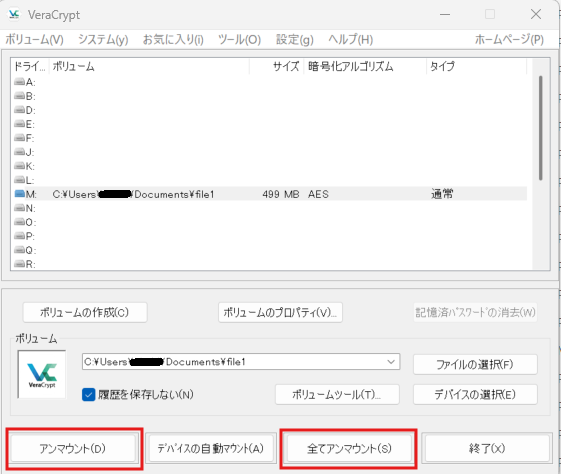This screenshot has width=561, height=474.
Task: Open the お気に入り(i) menu
Action: pyautogui.click(x=173, y=39)
